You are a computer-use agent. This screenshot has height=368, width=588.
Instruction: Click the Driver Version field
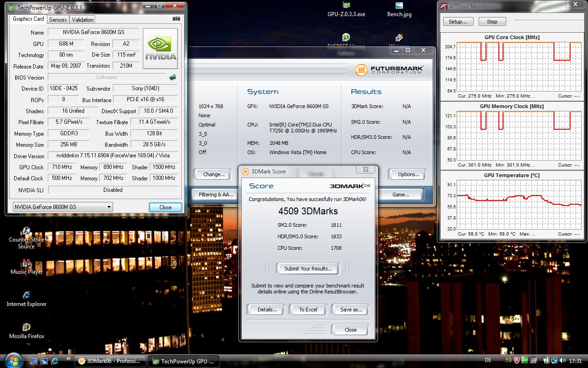tap(113, 156)
